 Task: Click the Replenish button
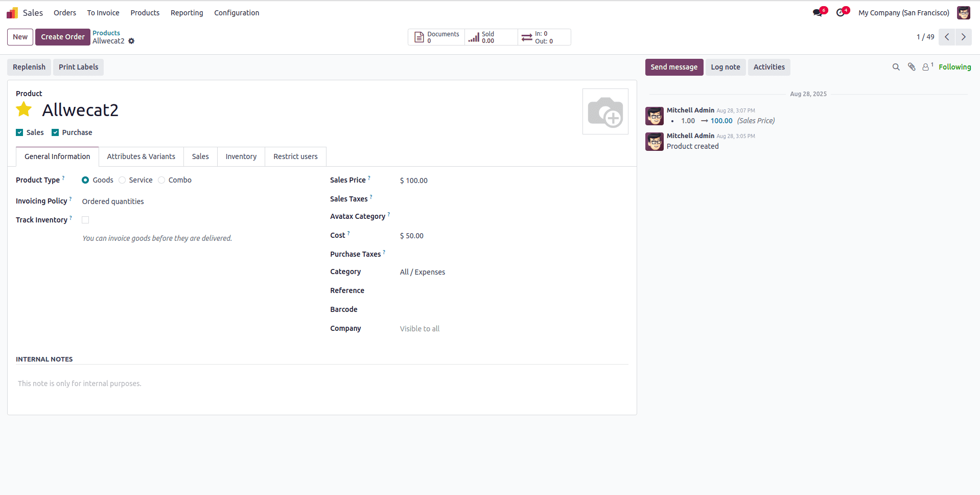(x=29, y=67)
